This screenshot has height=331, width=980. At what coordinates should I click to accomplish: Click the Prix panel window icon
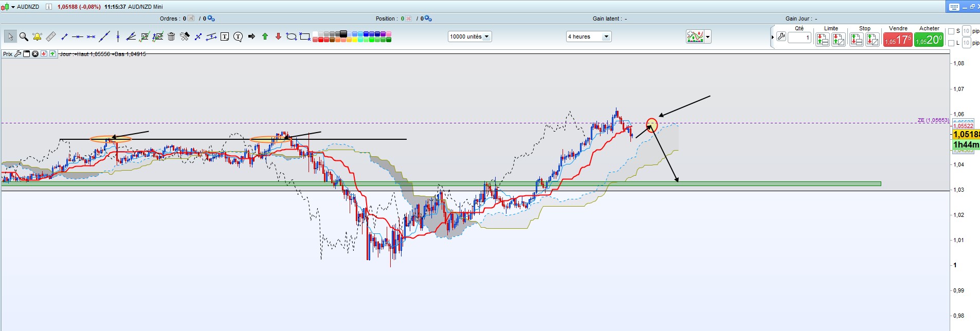[x=27, y=53]
